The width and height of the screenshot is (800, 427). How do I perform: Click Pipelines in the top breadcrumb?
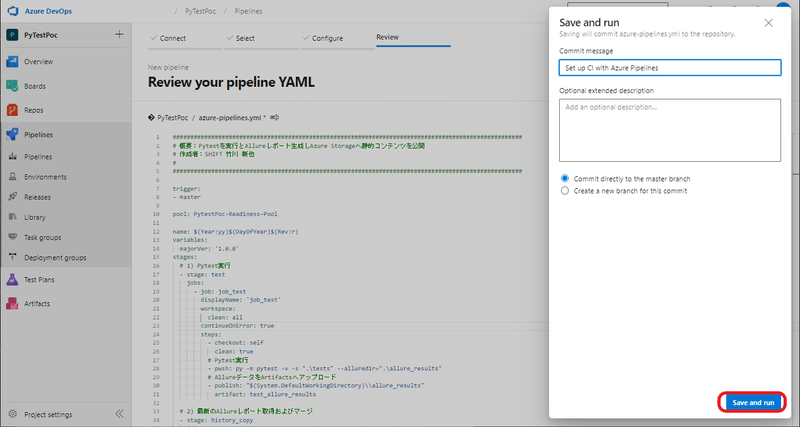248,11
